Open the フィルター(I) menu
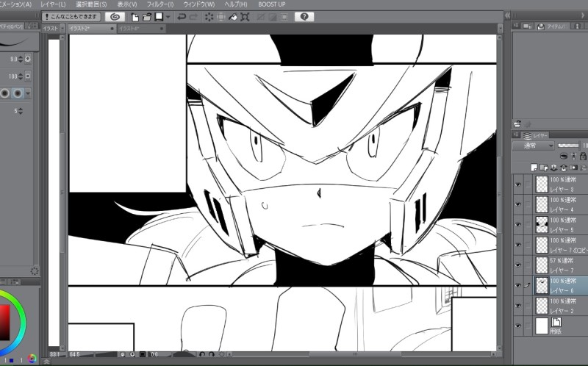The image size is (588, 366). coord(160,4)
